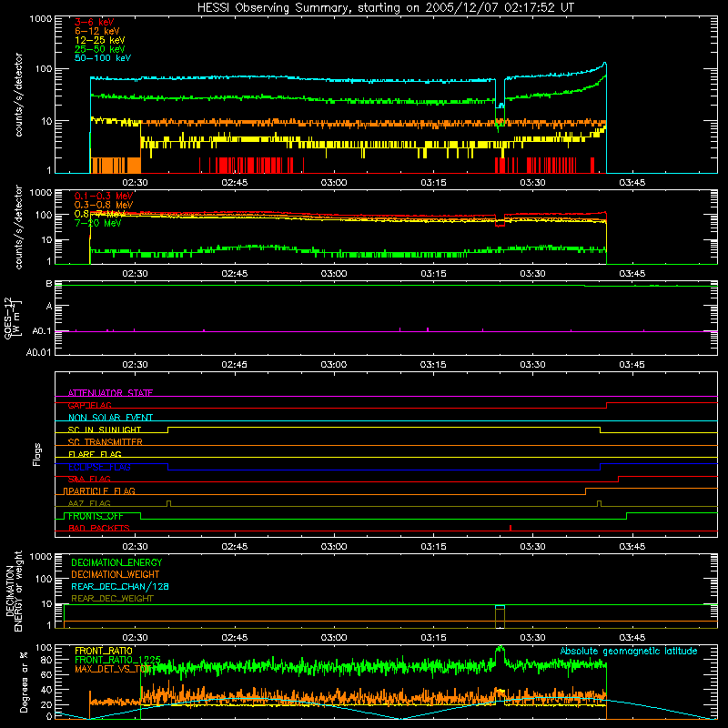Image resolution: width=728 pixels, height=728 pixels.
Task: Select the REAR_DEC_CHAN/128 legend label
Action: pos(120,586)
